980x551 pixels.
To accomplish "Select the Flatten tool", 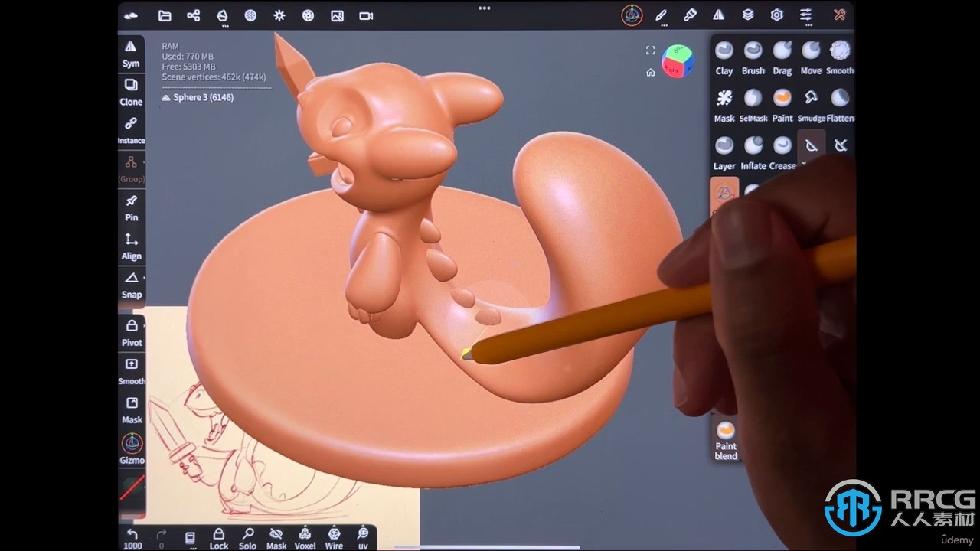I will pos(840,106).
